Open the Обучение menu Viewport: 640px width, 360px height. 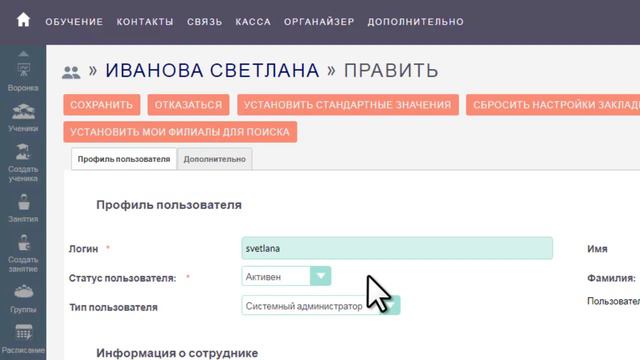(74, 22)
